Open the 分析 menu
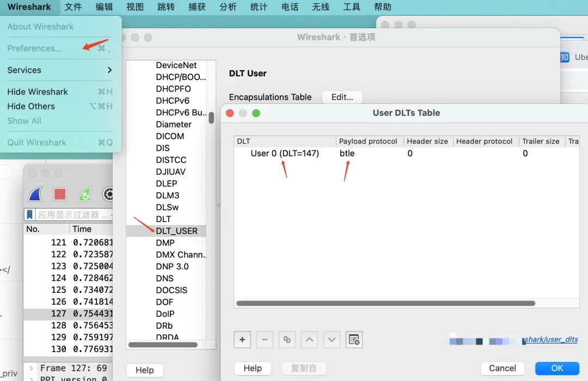The image size is (588, 381). tap(228, 7)
